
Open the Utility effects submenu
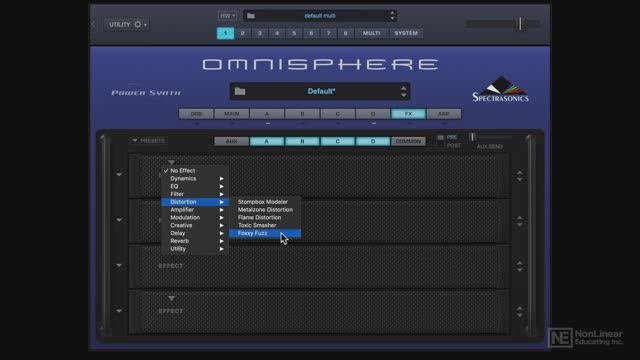(x=195, y=249)
